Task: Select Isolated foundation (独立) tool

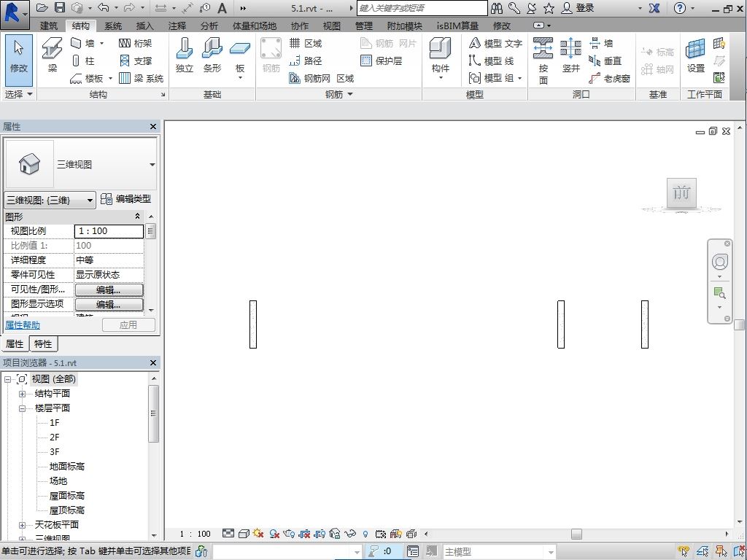Action: point(185,55)
